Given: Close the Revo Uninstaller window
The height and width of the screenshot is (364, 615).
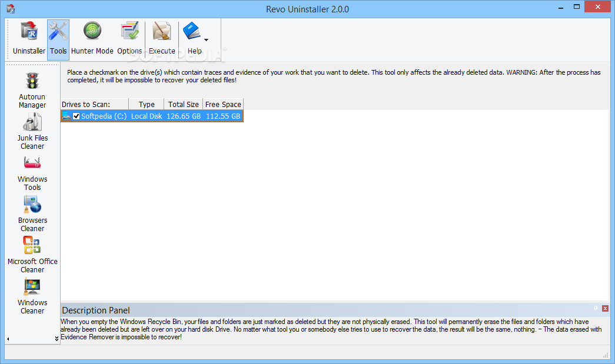Looking at the screenshot, I should (598, 6).
